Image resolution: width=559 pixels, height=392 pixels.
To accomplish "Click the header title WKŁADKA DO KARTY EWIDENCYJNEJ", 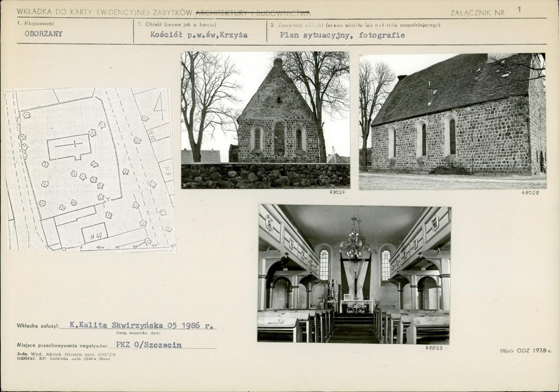I will click(x=105, y=13).
